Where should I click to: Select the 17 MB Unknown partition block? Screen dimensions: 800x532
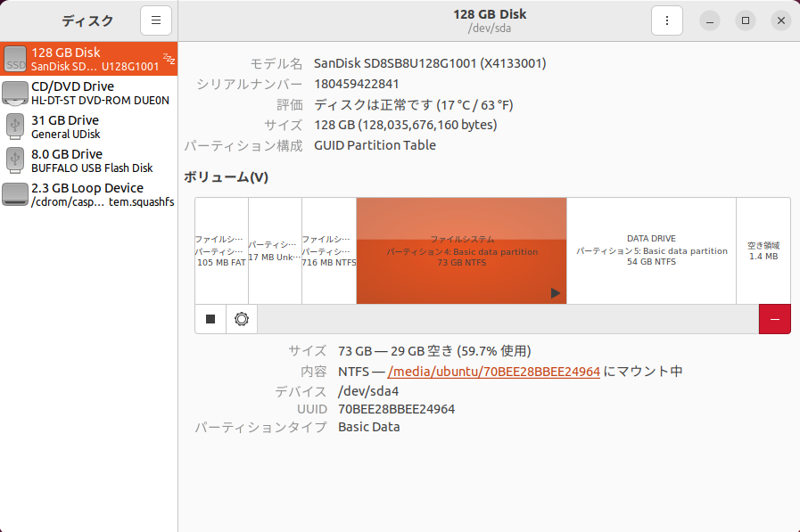[275, 250]
